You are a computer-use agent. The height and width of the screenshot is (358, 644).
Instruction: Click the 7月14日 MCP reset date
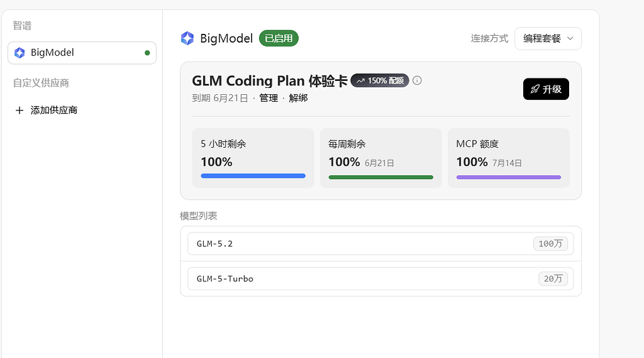507,163
